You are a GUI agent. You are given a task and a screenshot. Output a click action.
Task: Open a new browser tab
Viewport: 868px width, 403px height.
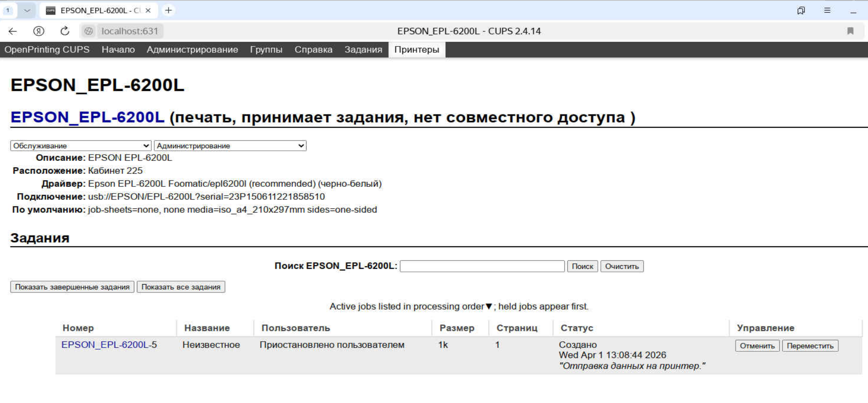(168, 10)
